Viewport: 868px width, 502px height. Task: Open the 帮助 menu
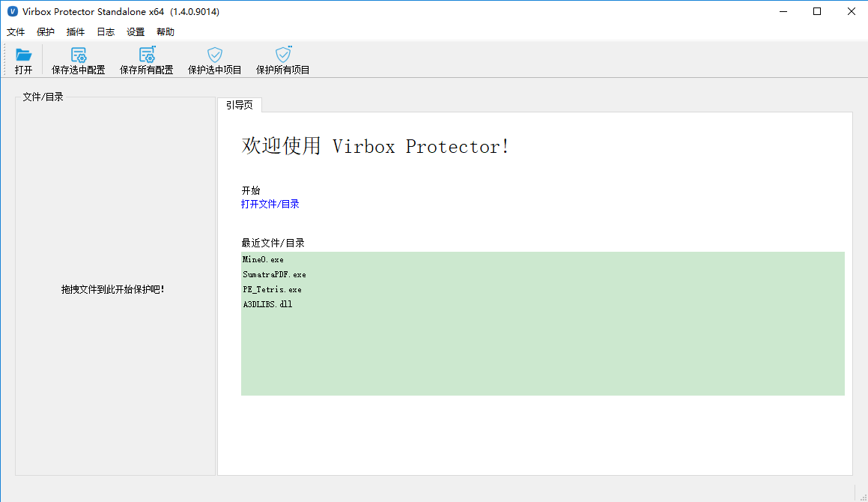[x=165, y=32]
